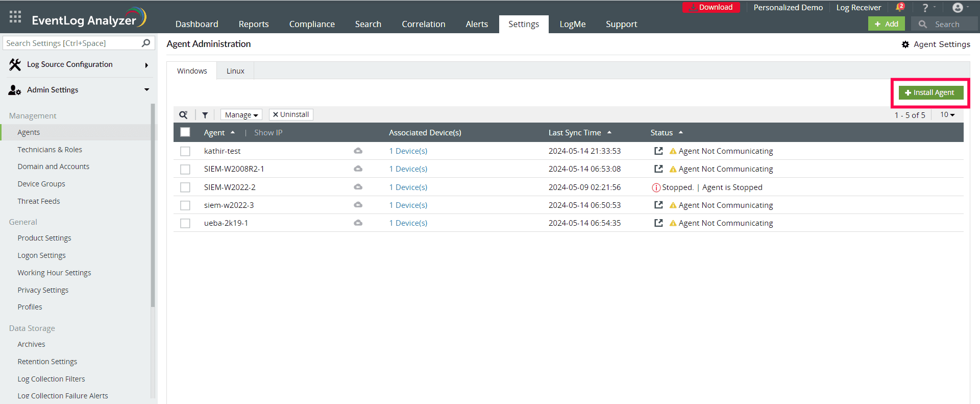Click the cloud icon for ueba-2k19-1
The width and height of the screenshot is (980, 404).
pyautogui.click(x=358, y=223)
